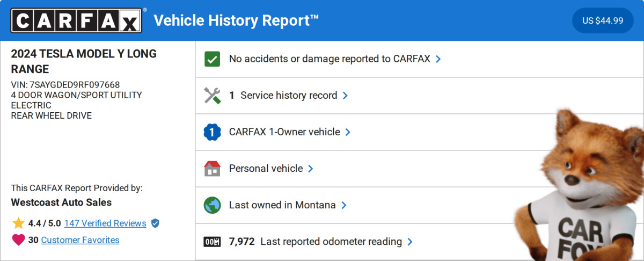
Task: Click the blue 1-Owner badge icon
Action: [x=213, y=132]
